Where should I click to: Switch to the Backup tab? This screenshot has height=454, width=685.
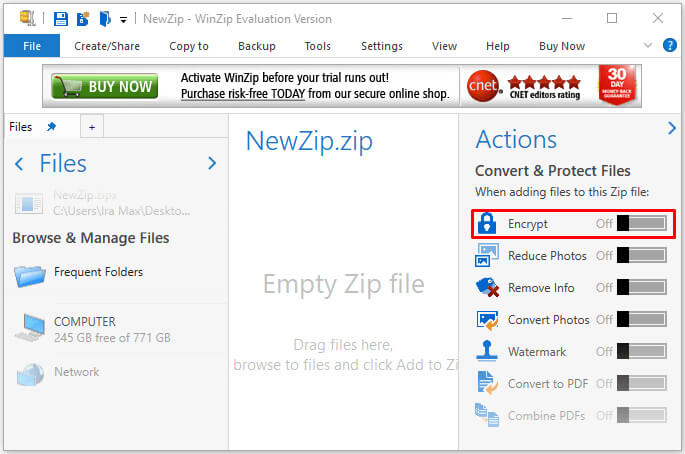[257, 46]
